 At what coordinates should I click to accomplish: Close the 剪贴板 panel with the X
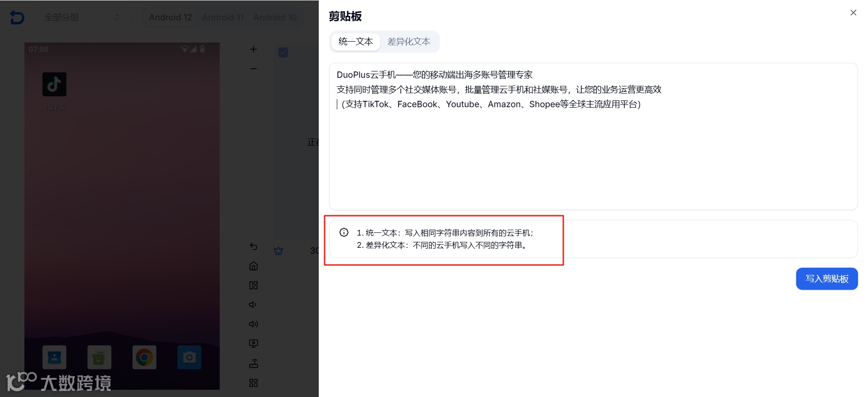point(853,13)
